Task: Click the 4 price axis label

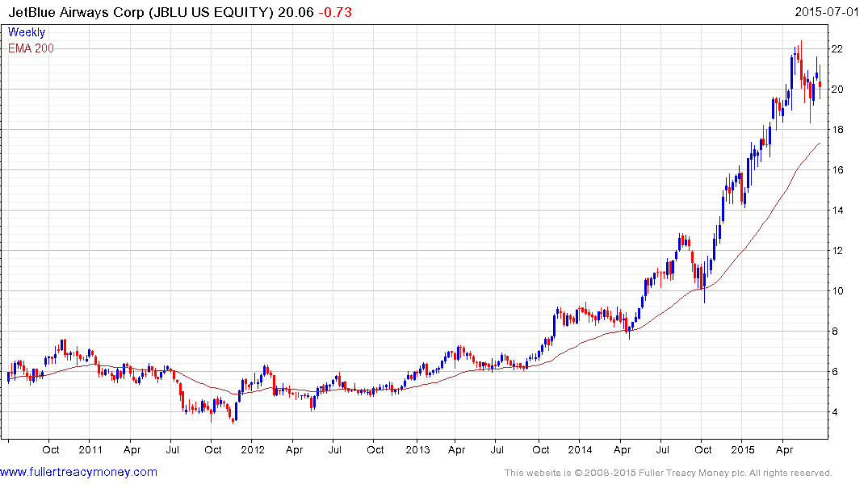Action: (836, 413)
